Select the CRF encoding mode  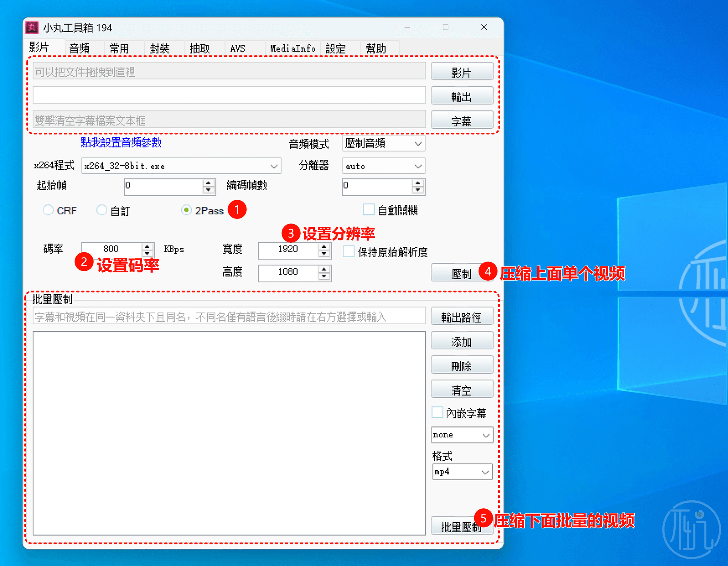(48, 210)
